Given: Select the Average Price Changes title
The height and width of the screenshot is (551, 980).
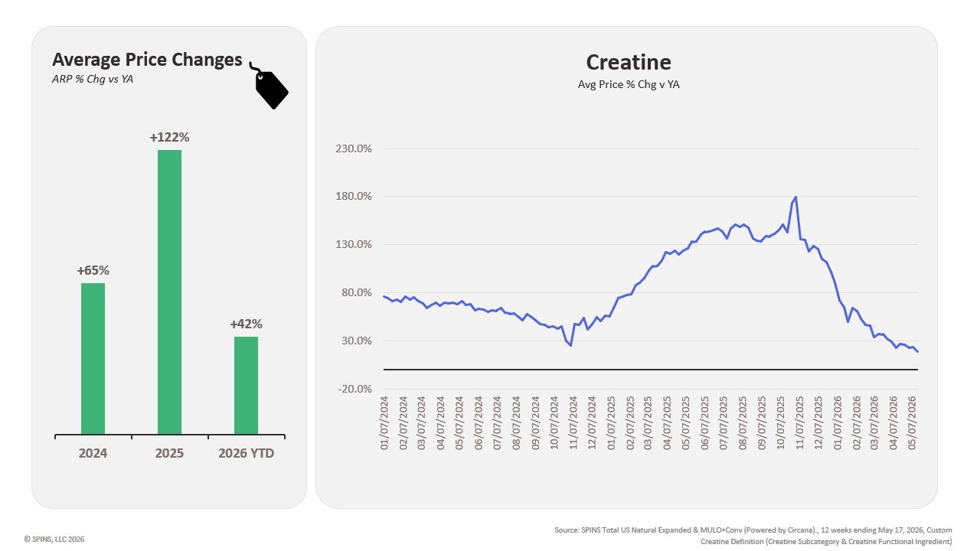Looking at the screenshot, I should click(147, 60).
